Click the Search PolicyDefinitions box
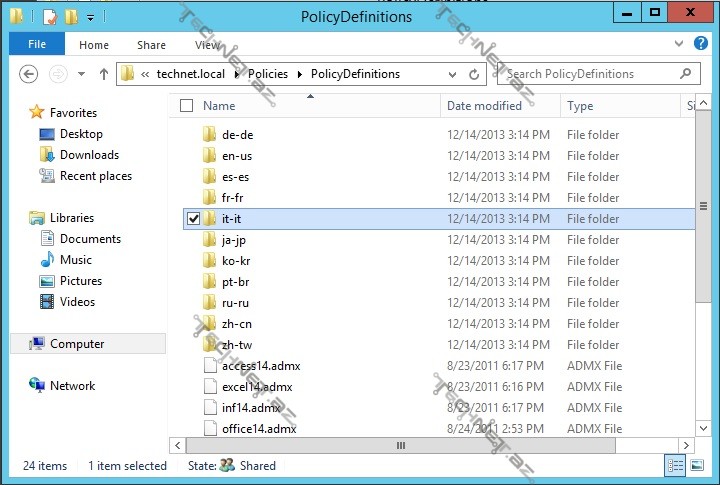This screenshot has height=485, width=720. [590, 74]
